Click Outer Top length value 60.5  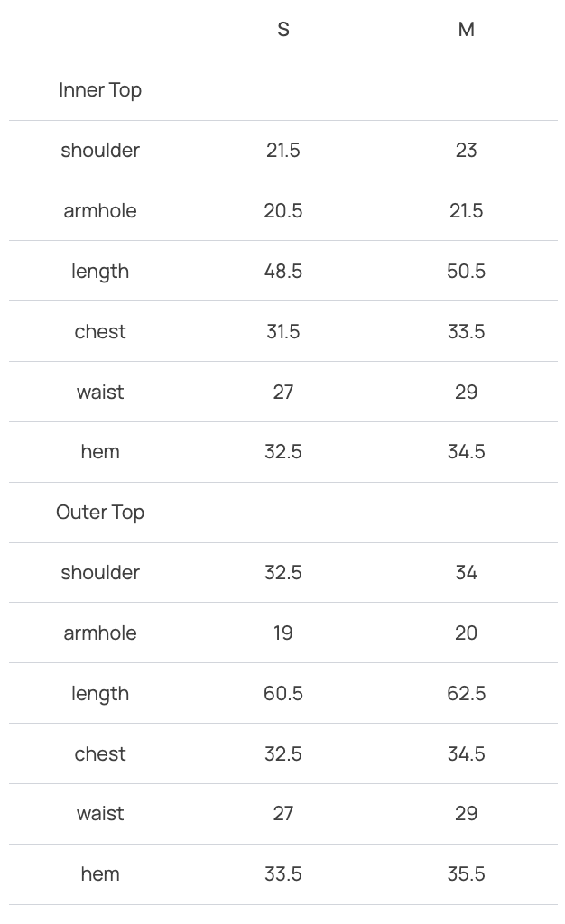283,694
